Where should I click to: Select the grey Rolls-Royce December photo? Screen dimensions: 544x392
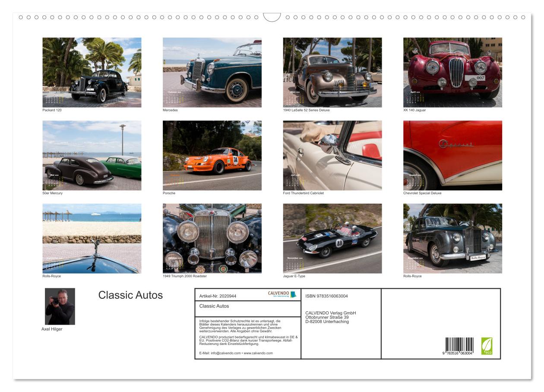click(452, 238)
